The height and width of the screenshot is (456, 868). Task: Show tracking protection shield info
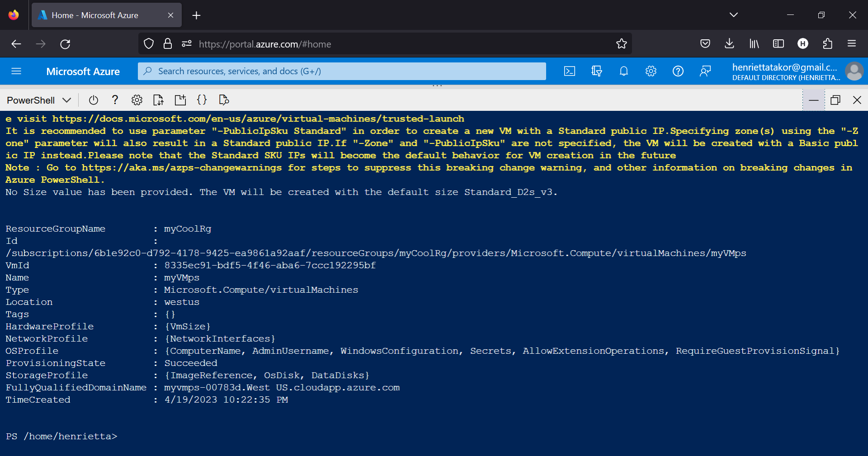pos(149,44)
